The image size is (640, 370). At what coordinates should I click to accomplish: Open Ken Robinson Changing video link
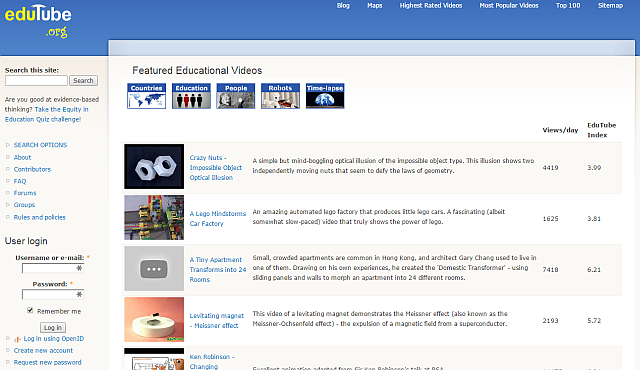(x=212, y=362)
